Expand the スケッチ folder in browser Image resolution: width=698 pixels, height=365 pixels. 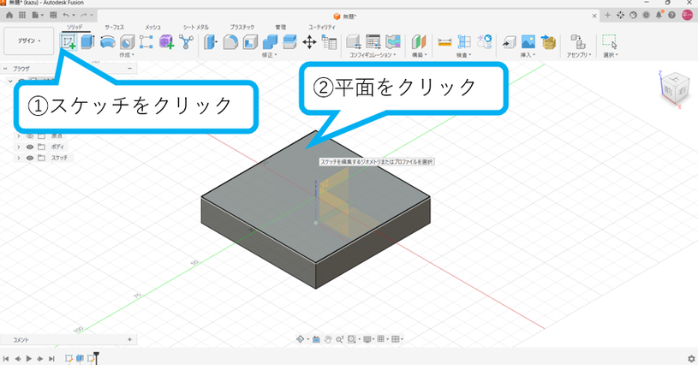pyautogui.click(x=18, y=158)
